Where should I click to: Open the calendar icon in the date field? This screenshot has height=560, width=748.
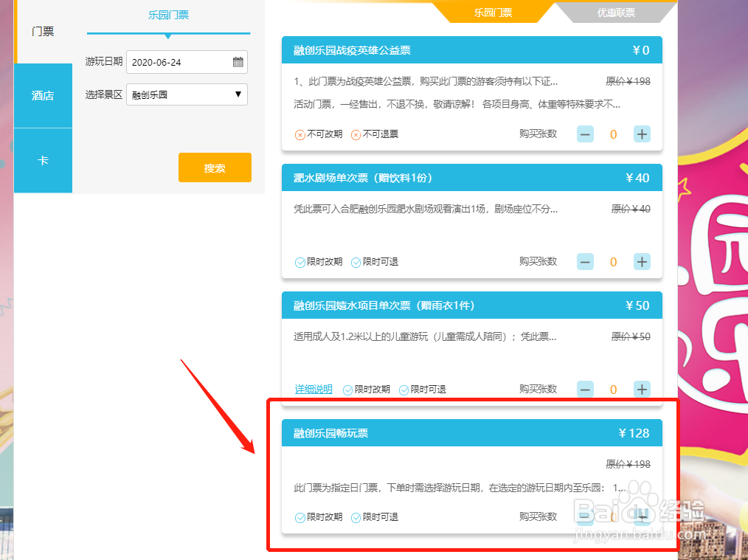(x=238, y=62)
